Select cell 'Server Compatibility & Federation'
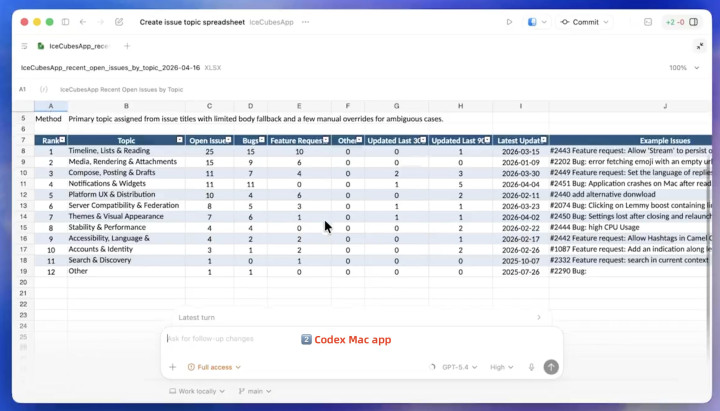The height and width of the screenshot is (411, 720). [x=126, y=205]
